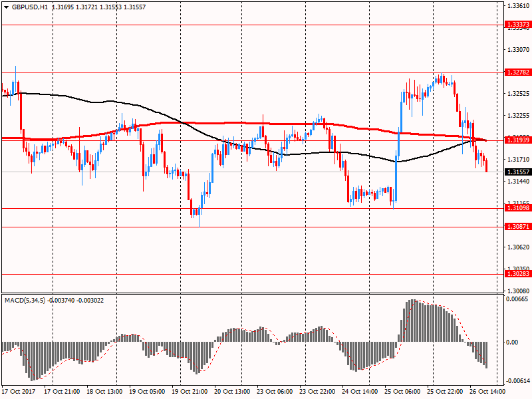The height and width of the screenshot is (399, 532).
Task: Click the 1.32525 price scale value
Action: 518,93
